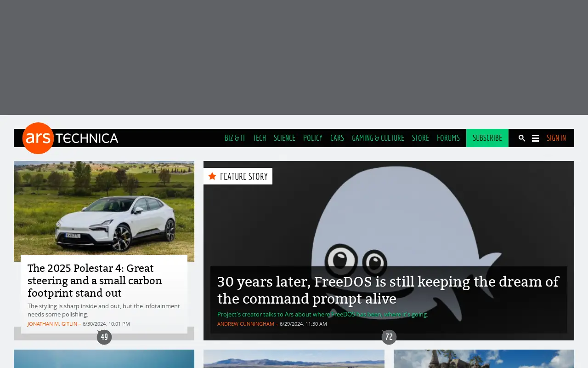Open the 72 comments bubble
The width and height of the screenshot is (588, 368).
[389, 337]
